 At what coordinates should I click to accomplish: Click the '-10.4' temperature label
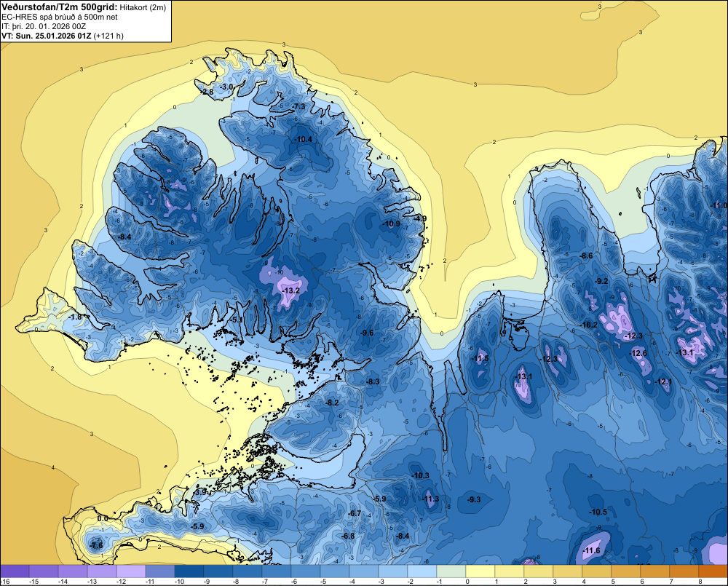coord(303,139)
